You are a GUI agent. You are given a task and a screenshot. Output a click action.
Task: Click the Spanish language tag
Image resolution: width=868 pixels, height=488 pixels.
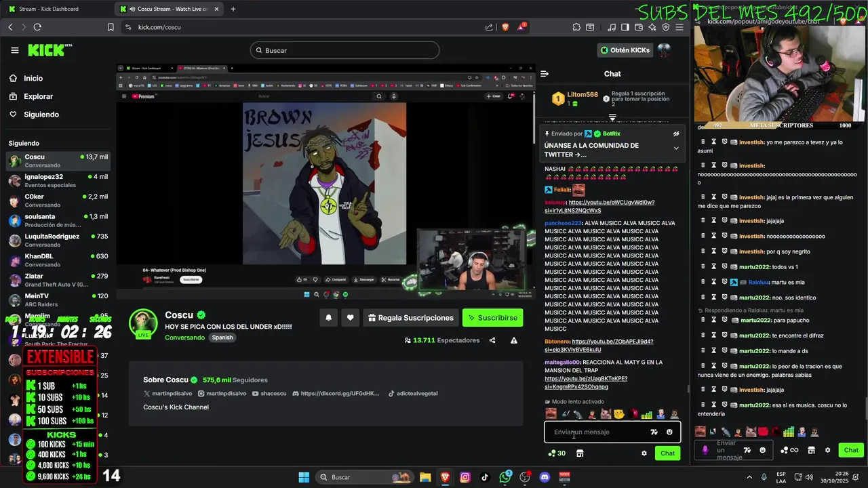[222, 338]
